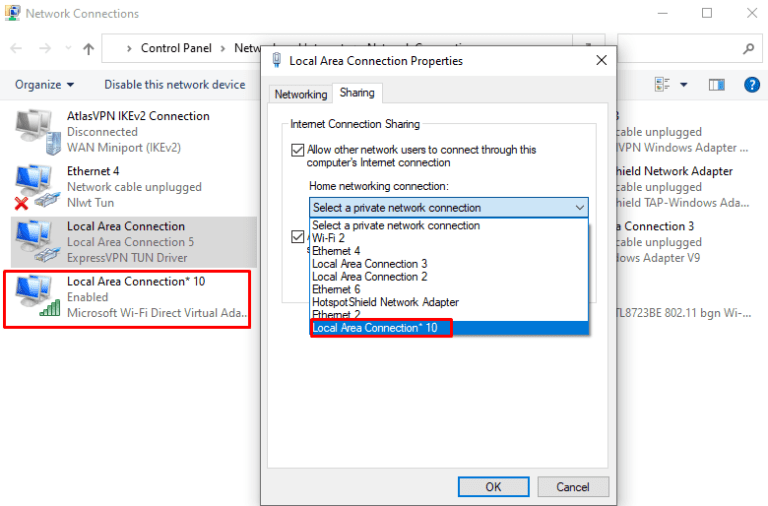Open the Home networking connection combo box
Screen dimensions: 768x506
[448, 208]
